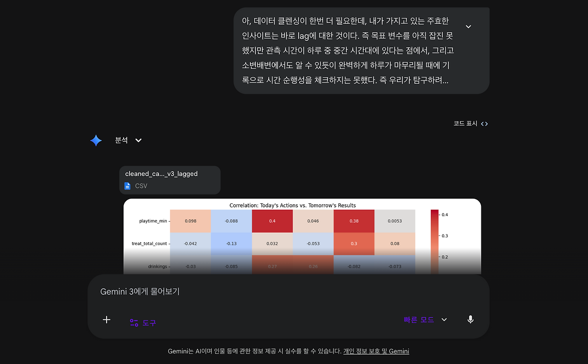The width and height of the screenshot is (588, 364).
Task: Click the 코드 표시 button
Action: (x=465, y=123)
